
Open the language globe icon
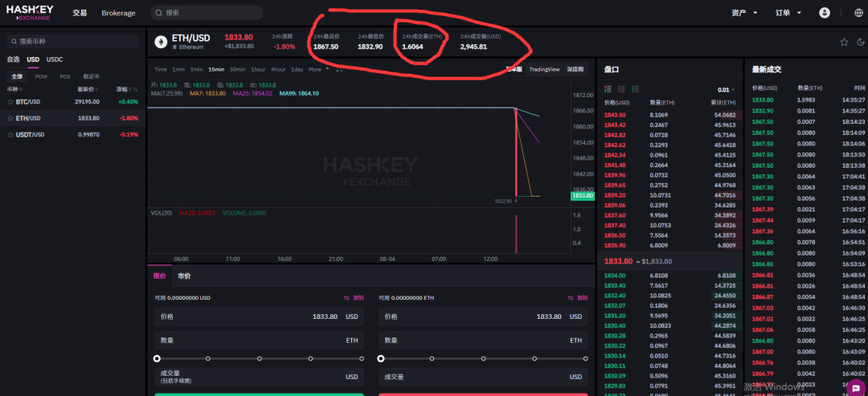point(857,13)
